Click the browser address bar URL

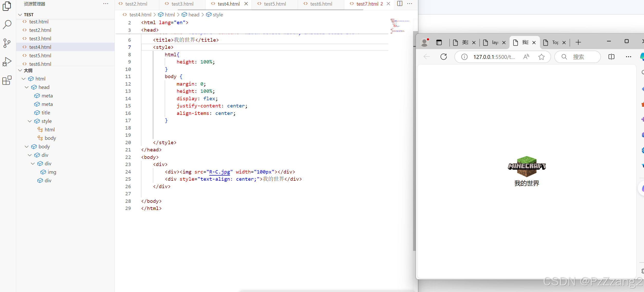pyautogui.click(x=494, y=57)
